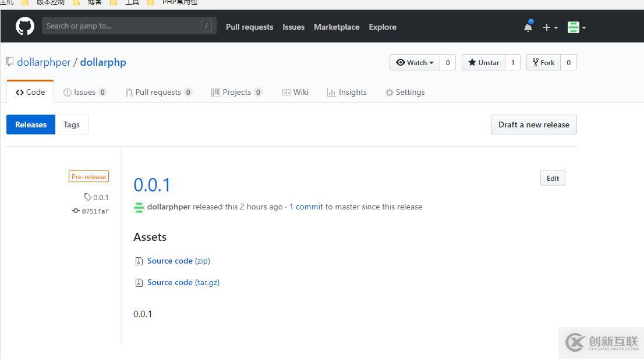Switch to the Code tab
644x359 pixels.
[30, 93]
